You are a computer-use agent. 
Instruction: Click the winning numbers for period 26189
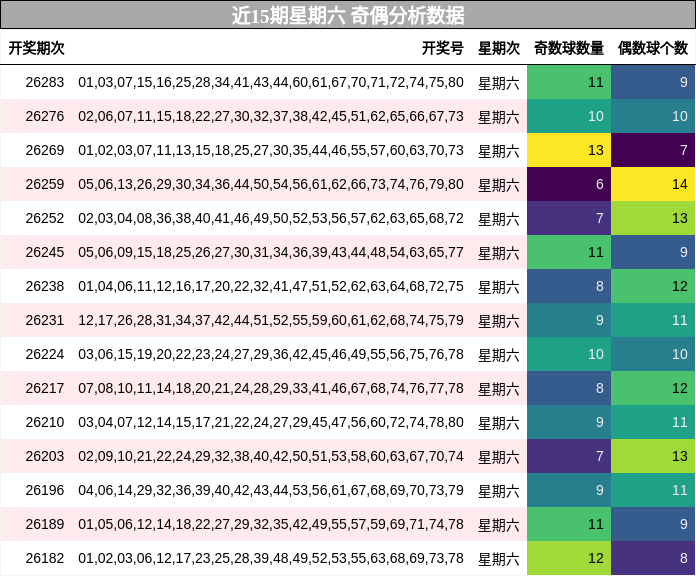click(x=271, y=524)
